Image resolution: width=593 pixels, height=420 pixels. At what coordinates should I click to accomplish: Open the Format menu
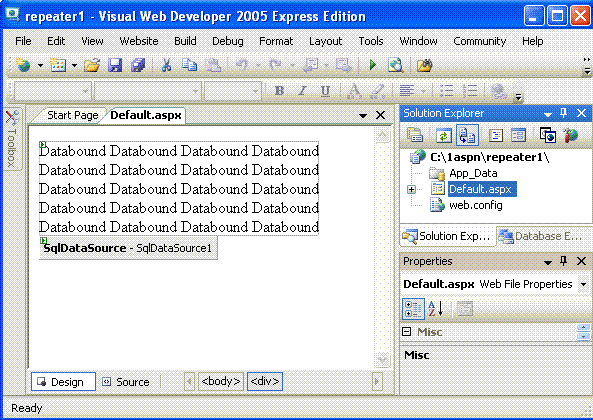pyautogui.click(x=276, y=41)
